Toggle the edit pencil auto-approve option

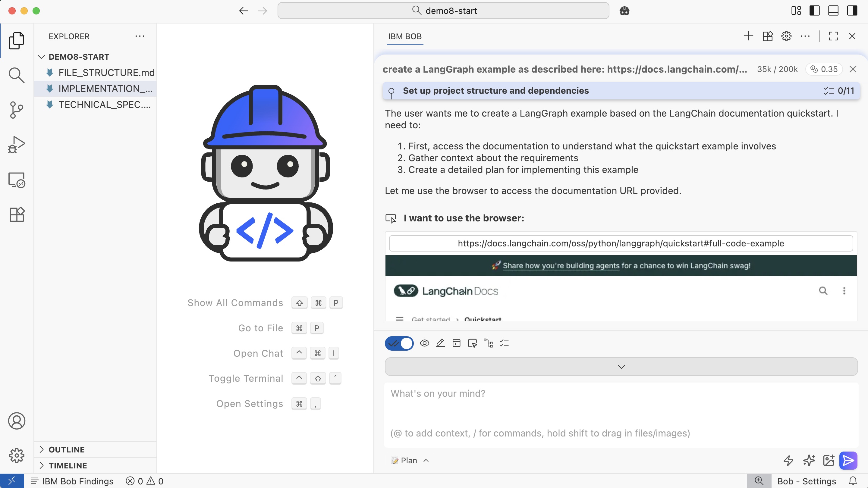(x=440, y=343)
